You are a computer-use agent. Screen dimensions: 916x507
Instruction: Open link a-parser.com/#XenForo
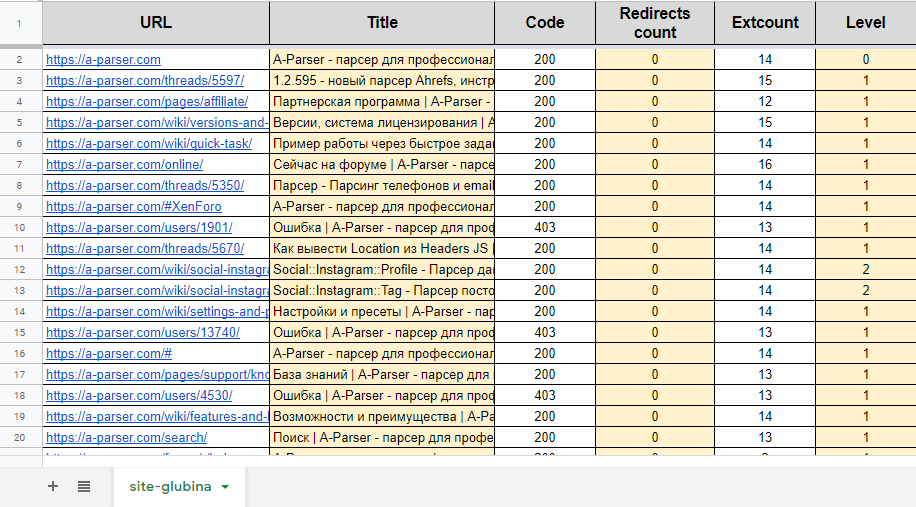[x=134, y=207]
